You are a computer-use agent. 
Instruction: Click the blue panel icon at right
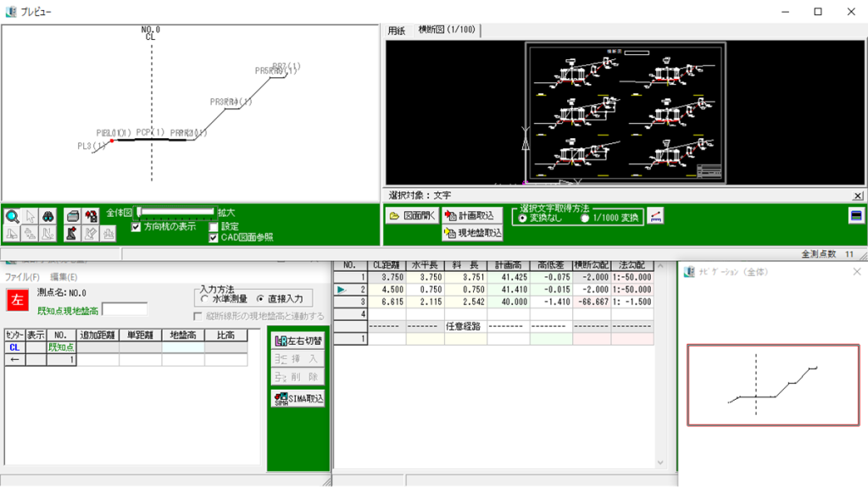pyautogui.click(x=856, y=215)
